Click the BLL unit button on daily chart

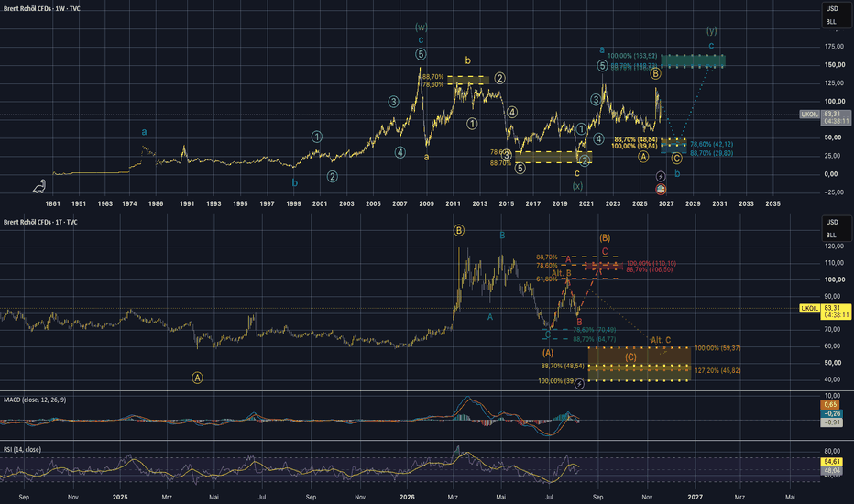click(831, 236)
